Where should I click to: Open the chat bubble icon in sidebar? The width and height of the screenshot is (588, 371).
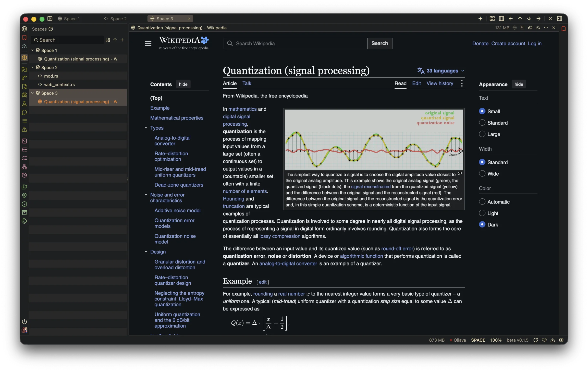tap(24, 112)
